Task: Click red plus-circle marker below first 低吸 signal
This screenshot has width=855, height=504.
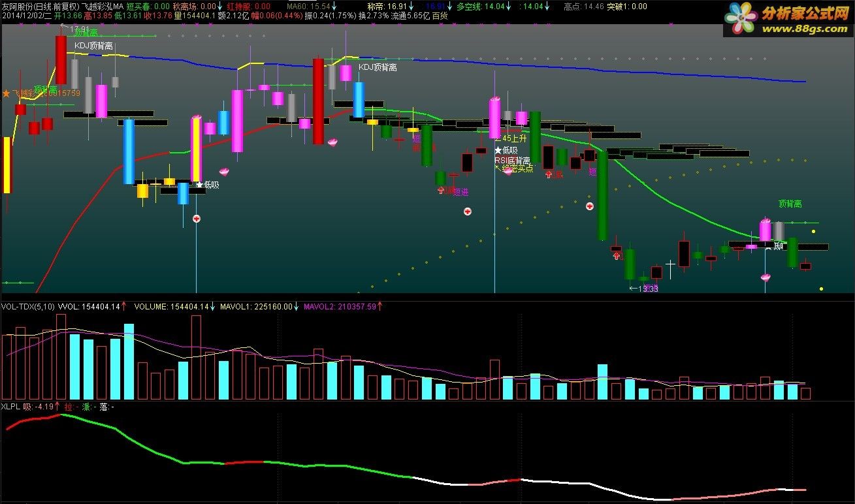Action: pos(196,219)
